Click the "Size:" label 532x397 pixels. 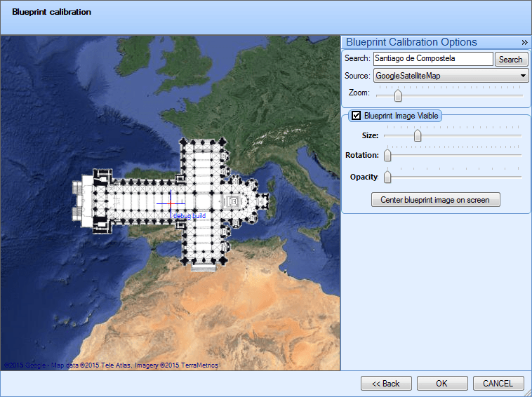pos(370,135)
